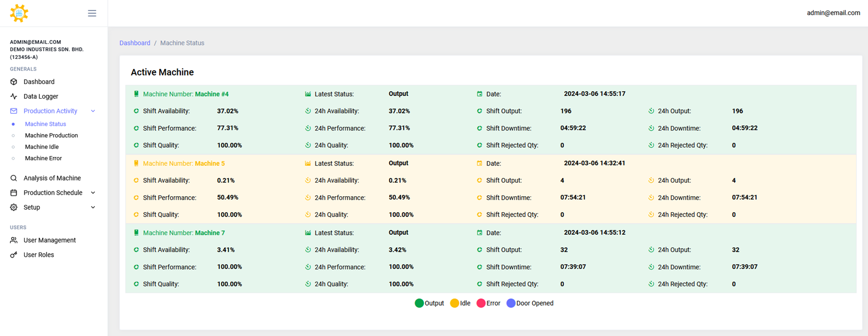Click the orange gear logo icon
Image resolution: width=868 pixels, height=336 pixels.
click(19, 13)
